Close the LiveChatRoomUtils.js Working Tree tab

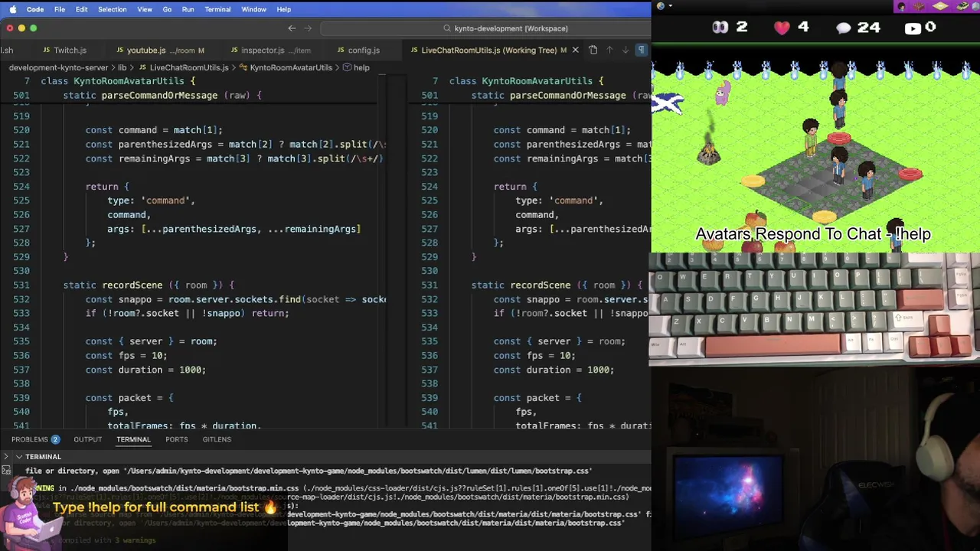[575, 51]
